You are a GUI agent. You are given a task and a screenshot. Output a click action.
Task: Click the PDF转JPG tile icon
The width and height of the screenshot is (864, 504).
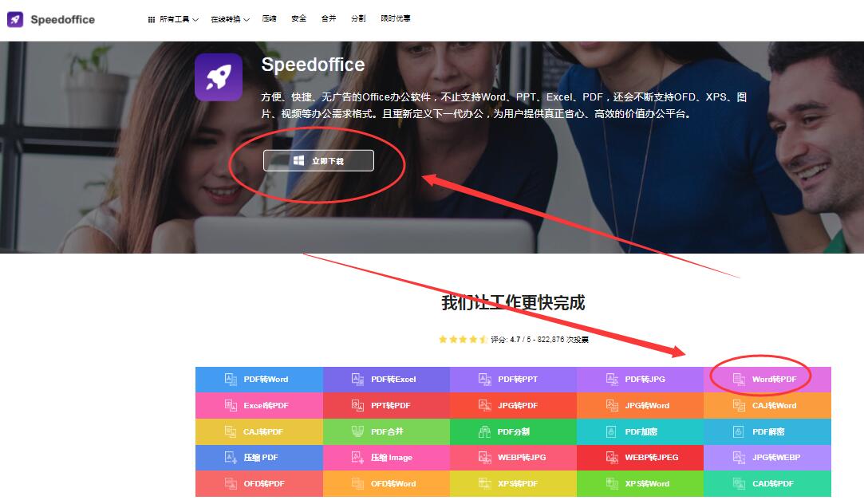(x=612, y=379)
